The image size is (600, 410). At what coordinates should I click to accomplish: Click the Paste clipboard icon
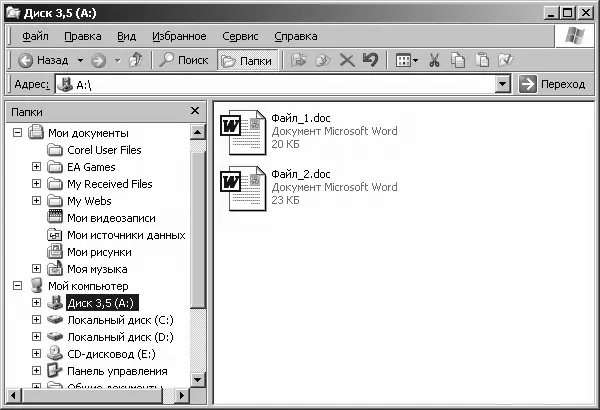482,60
